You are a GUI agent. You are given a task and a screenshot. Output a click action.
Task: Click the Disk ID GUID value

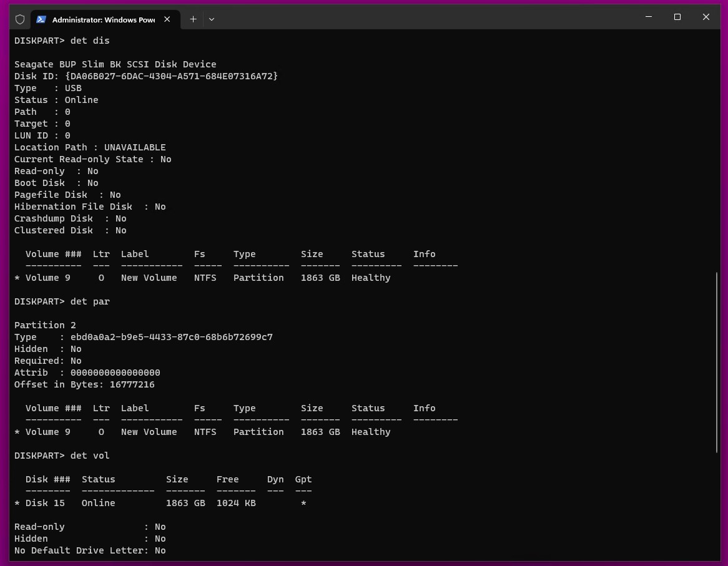171,76
